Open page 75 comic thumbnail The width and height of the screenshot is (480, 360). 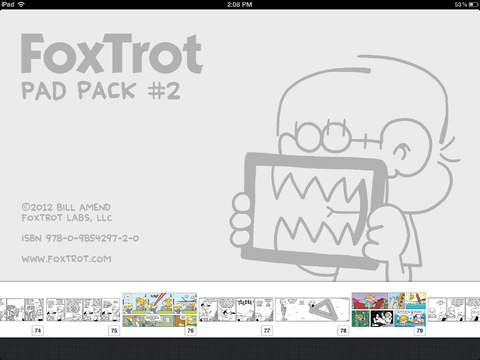83,310
